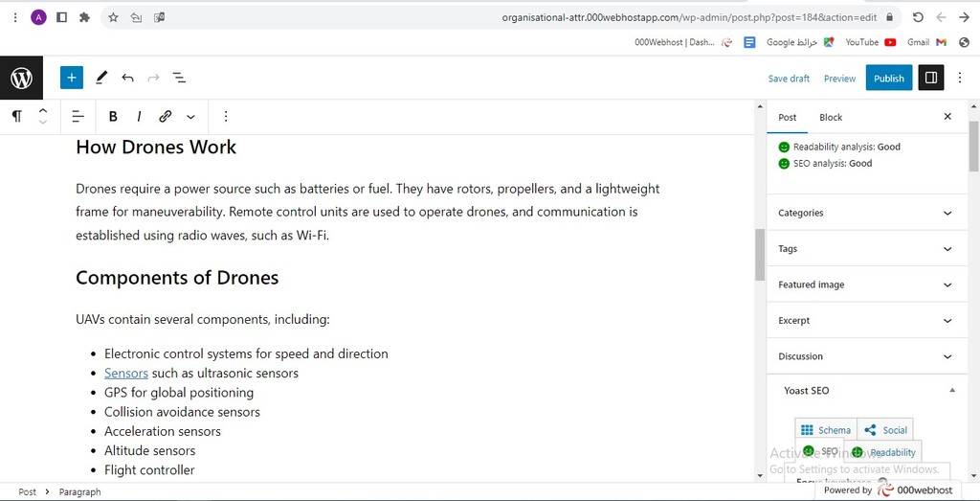980x501 pixels.
Task: Toggle the block inserter plus button
Action: 72,78
